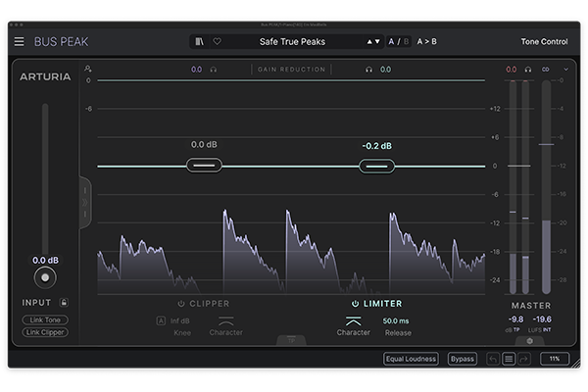Open the master settings gear tab
The image size is (588, 392).
(529, 341)
